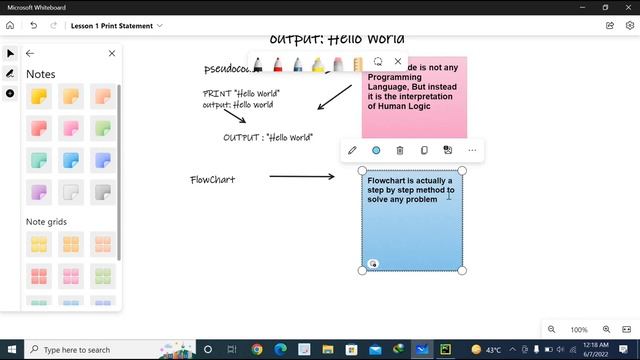Zoom out the canvas
Screen dimensions: 640x360
coord(551,329)
